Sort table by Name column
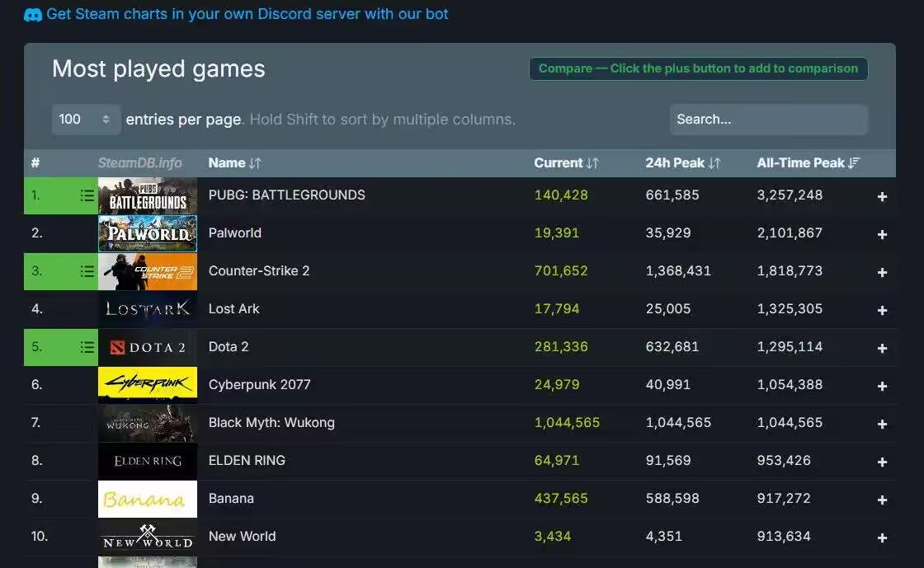The width and height of the screenshot is (924, 568). [234, 163]
